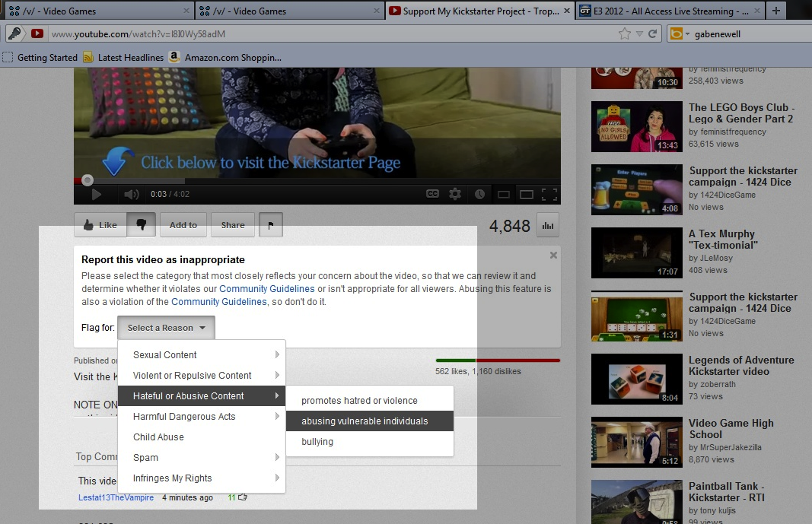The width and height of the screenshot is (812, 524).
Task: Expand the Infringes My Rights submenu
Action: point(201,478)
